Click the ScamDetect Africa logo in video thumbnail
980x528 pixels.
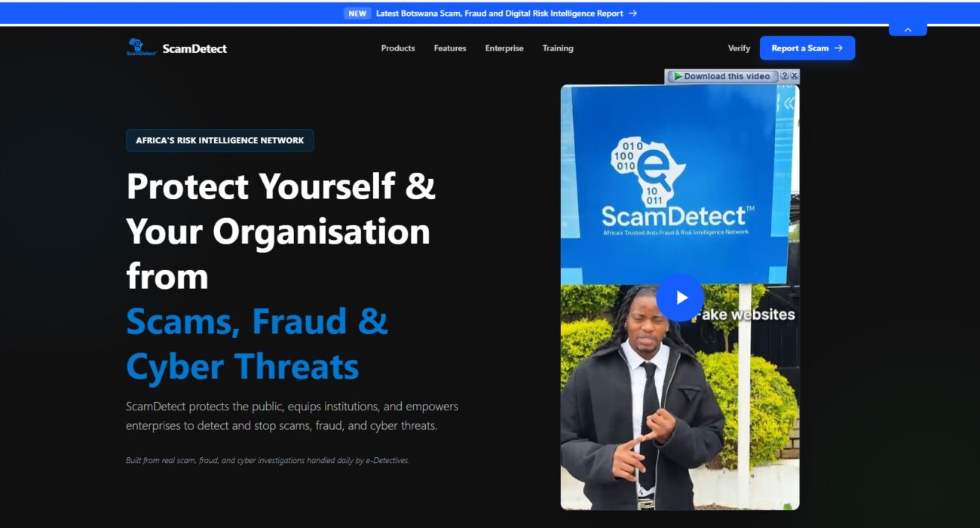[x=677, y=185]
